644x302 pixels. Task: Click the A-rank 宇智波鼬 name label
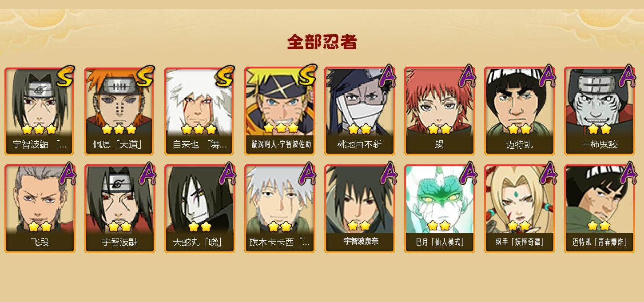click(119, 242)
